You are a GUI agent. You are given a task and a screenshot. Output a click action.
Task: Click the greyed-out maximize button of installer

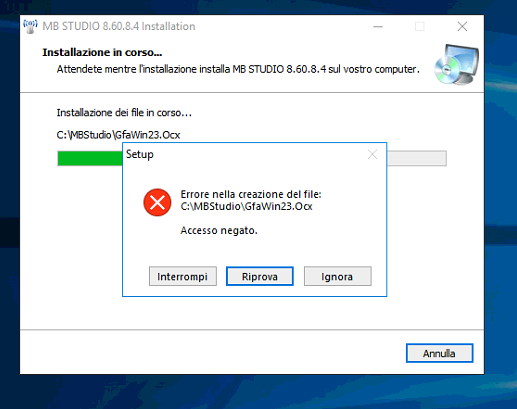pyautogui.click(x=420, y=26)
